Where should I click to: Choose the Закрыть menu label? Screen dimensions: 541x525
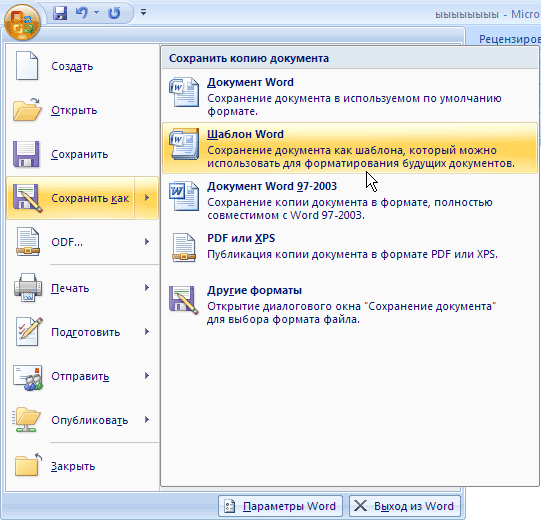coord(73,466)
